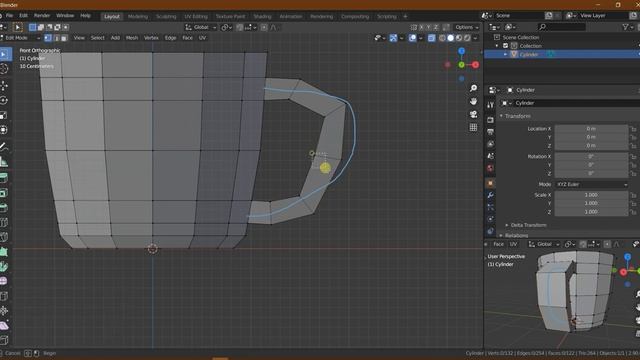Select the Rotate tool in left toolbar
The image size is (640, 360).
tap(4, 100)
